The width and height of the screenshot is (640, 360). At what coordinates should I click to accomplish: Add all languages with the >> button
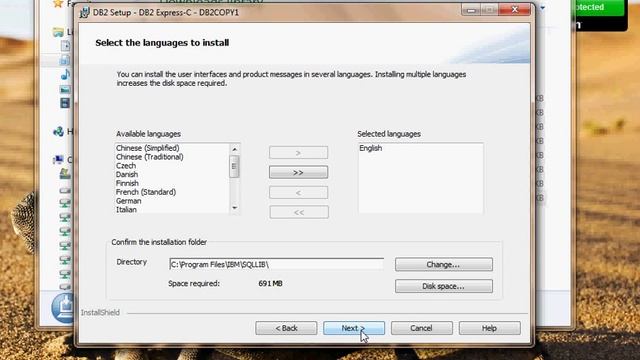point(298,172)
